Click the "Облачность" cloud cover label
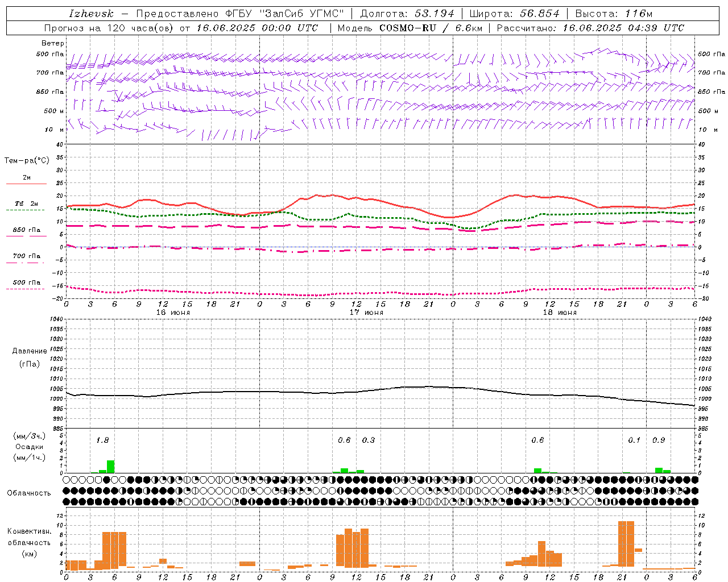The image size is (728, 582). 29,493
